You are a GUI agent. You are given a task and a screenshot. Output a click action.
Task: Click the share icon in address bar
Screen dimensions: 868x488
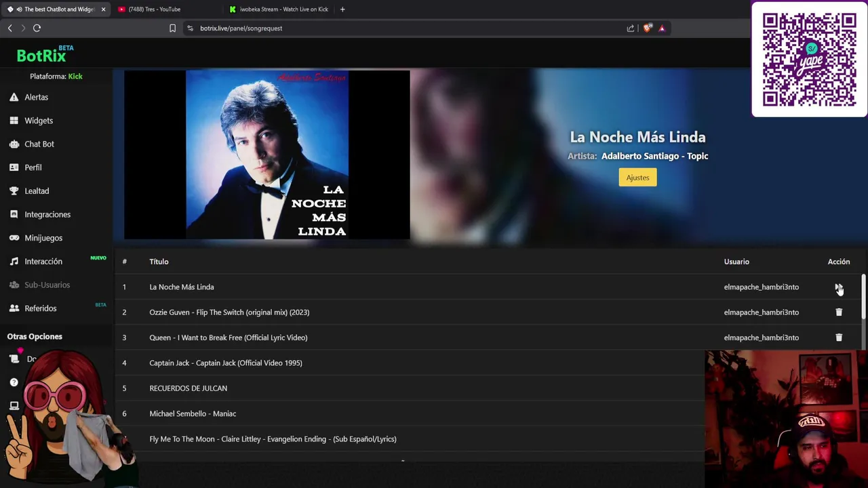(631, 28)
